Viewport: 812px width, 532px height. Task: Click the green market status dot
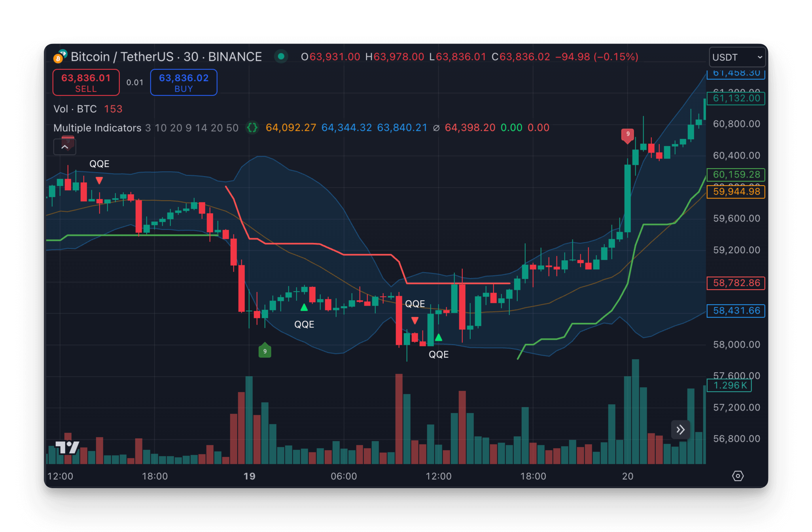click(281, 57)
